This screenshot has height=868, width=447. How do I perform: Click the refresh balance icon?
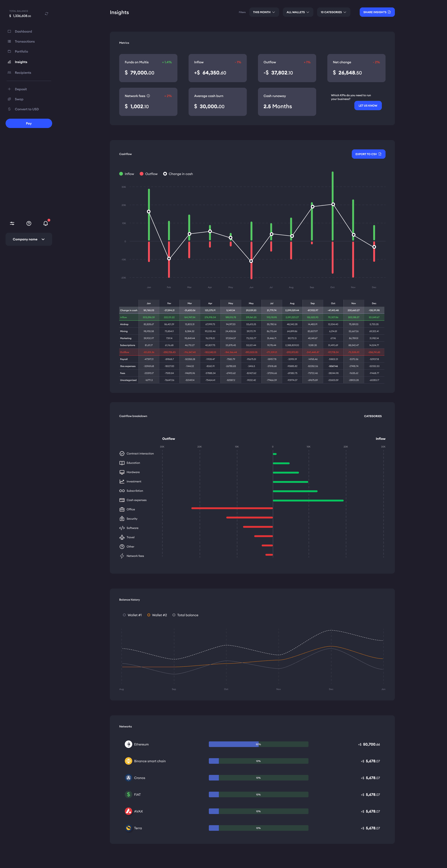47,14
